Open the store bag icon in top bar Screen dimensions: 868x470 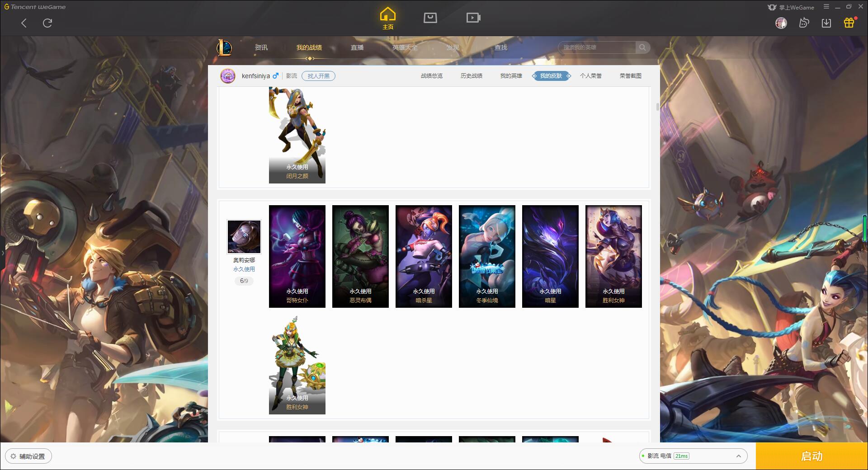pos(430,18)
